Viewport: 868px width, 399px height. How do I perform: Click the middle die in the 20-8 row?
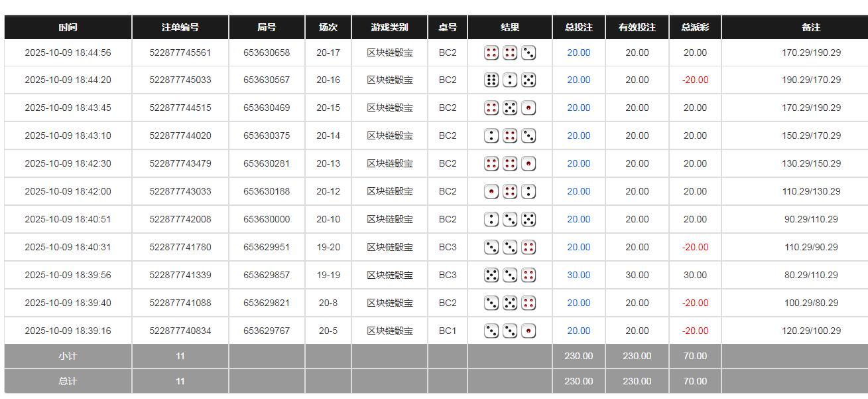click(510, 303)
